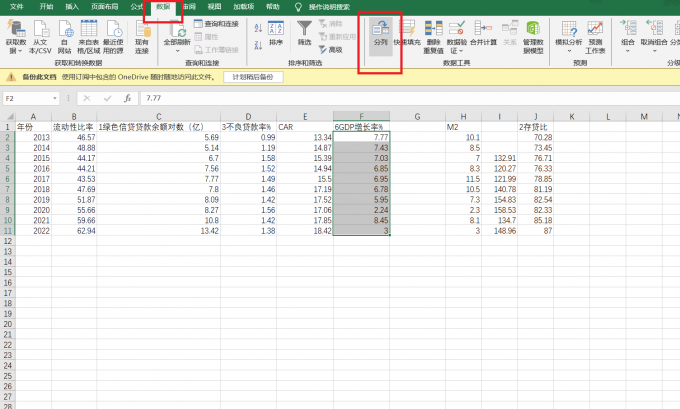
Task: Expand Refresh All dropdown arrow
Action: point(177,51)
